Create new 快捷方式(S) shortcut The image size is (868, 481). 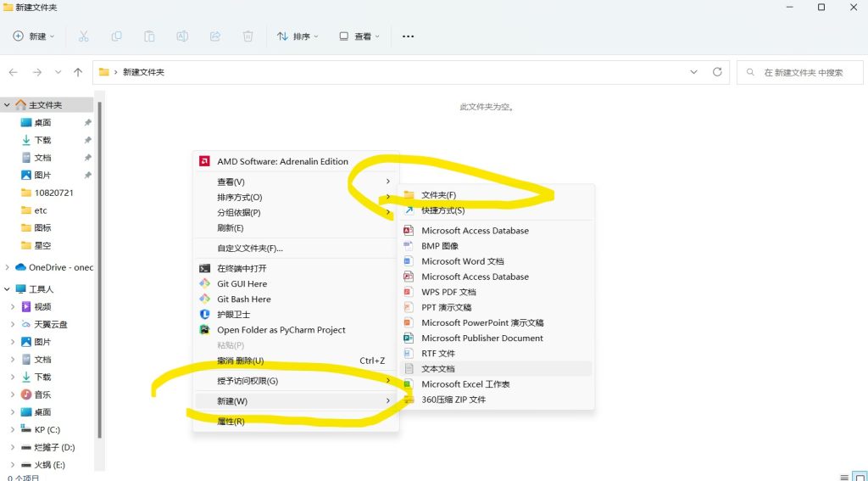[497, 210]
